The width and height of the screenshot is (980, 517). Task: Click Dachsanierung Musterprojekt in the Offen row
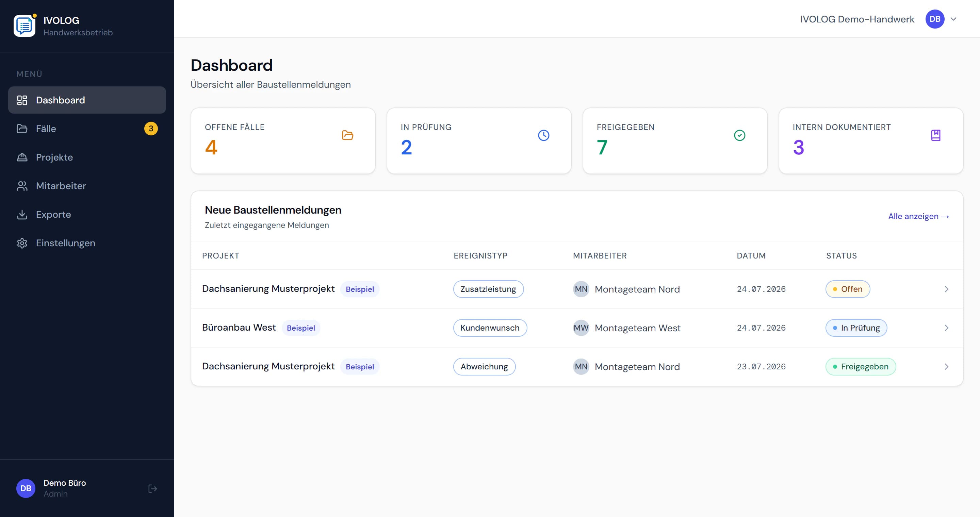tap(268, 289)
